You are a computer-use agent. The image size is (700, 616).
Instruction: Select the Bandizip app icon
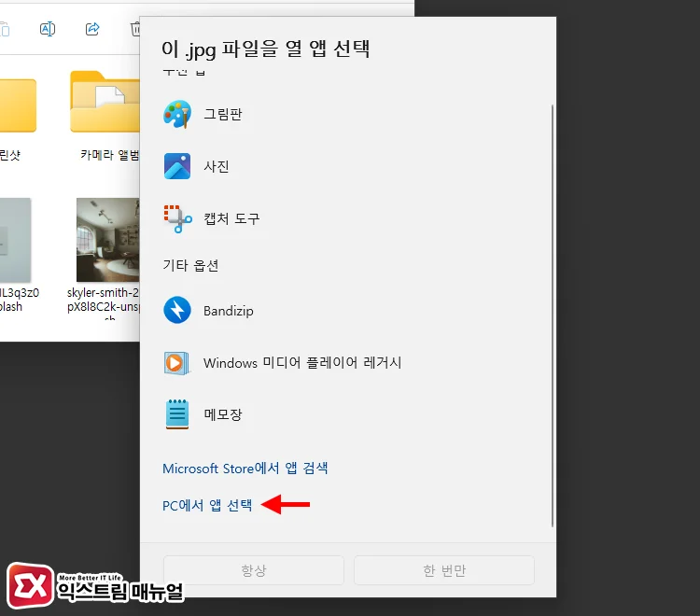(177, 310)
